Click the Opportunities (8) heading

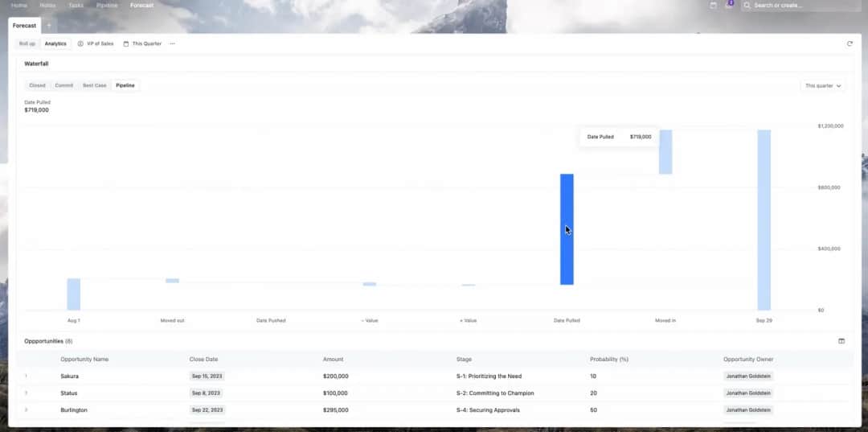48,341
